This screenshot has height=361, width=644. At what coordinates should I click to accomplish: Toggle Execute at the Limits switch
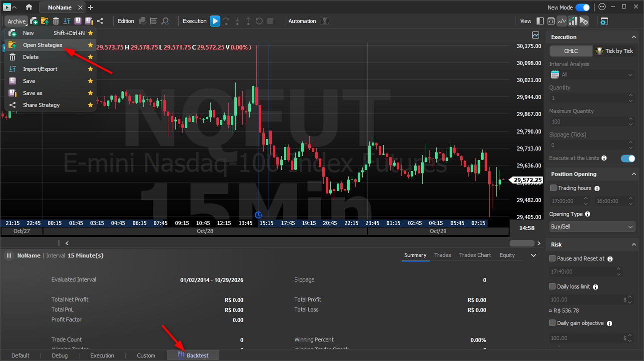[628, 158]
